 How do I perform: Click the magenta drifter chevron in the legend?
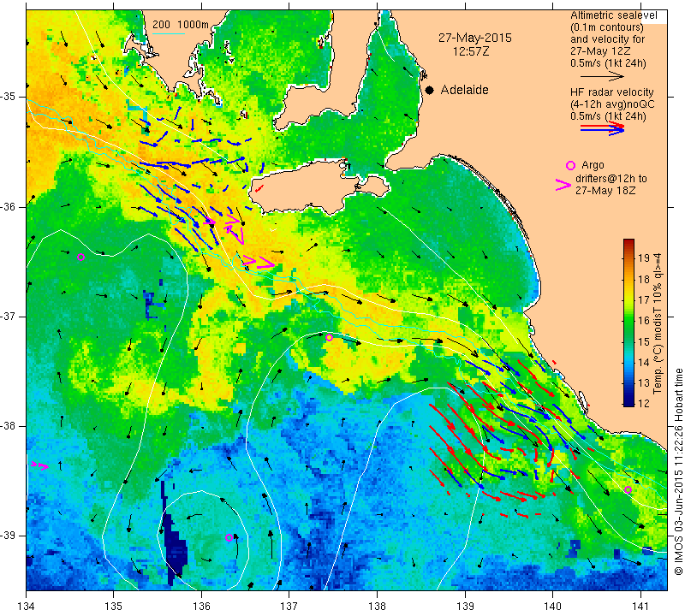click(563, 185)
